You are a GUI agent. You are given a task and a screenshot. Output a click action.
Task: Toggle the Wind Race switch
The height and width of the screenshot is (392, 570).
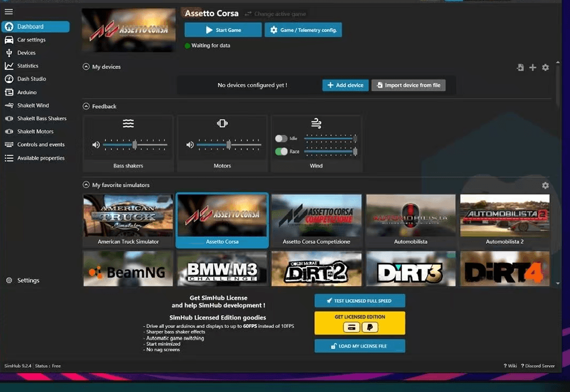click(x=281, y=151)
